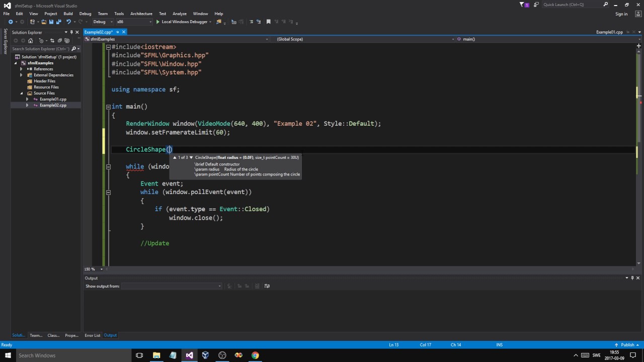Switch to the Class View tab
The height and width of the screenshot is (362, 644).
click(x=53, y=335)
